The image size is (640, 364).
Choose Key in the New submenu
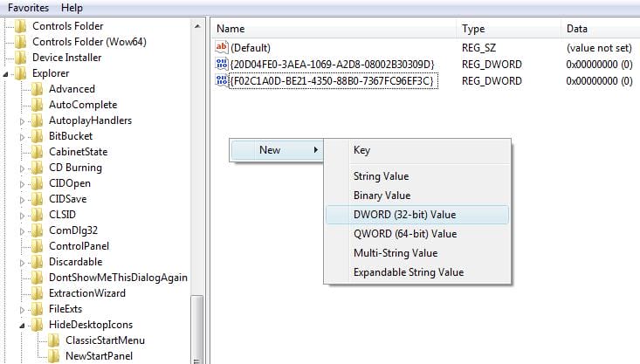point(361,150)
